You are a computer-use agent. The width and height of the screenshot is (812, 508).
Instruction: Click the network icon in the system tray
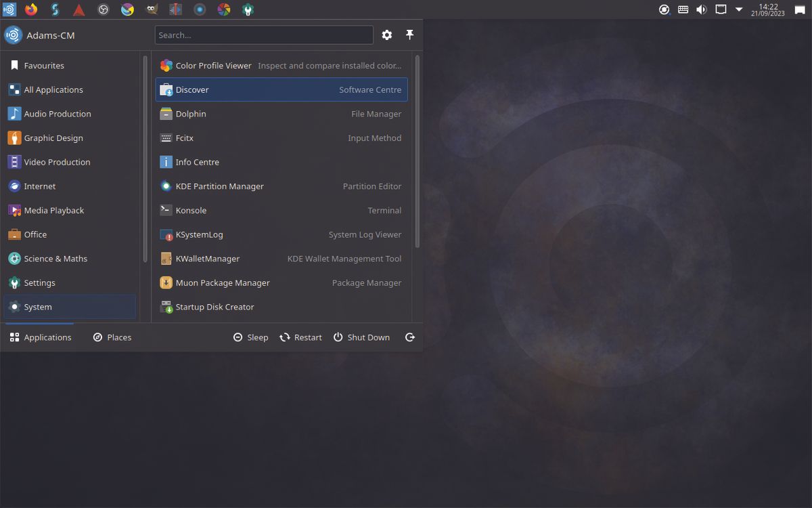721,9
